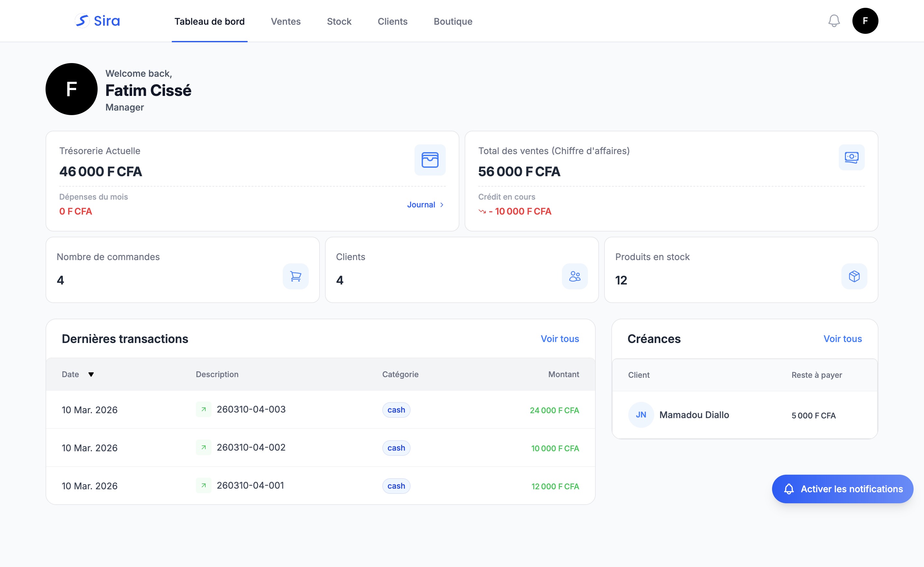Click Voir tous in Créances
The height and width of the screenshot is (567, 924).
(x=843, y=339)
